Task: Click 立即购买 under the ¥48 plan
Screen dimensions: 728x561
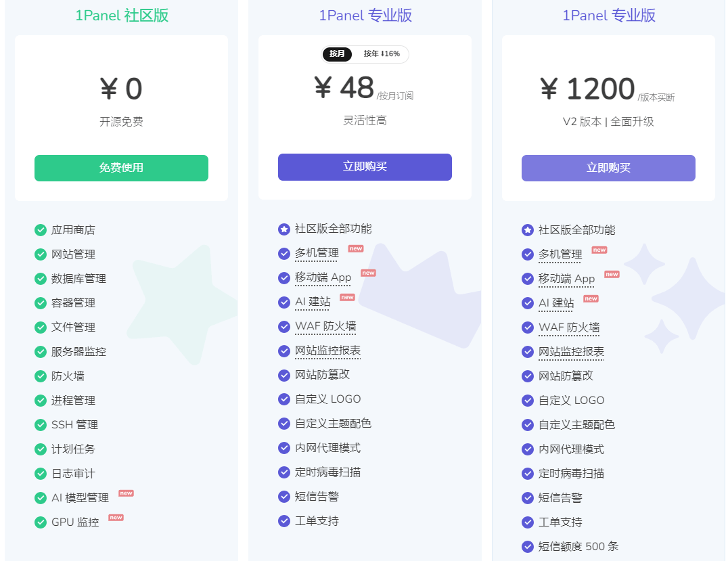Action: (x=365, y=166)
